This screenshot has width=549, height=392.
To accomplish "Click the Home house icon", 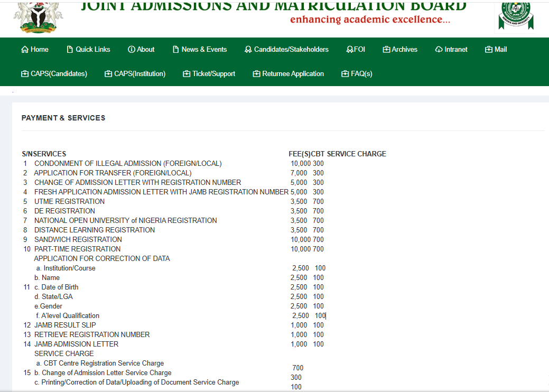I will [x=24, y=50].
